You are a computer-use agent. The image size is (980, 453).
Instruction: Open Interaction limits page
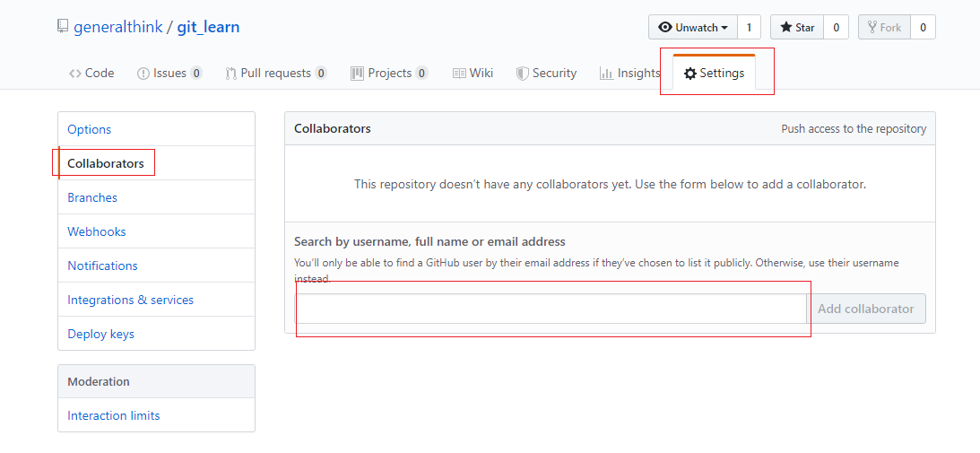click(x=114, y=415)
